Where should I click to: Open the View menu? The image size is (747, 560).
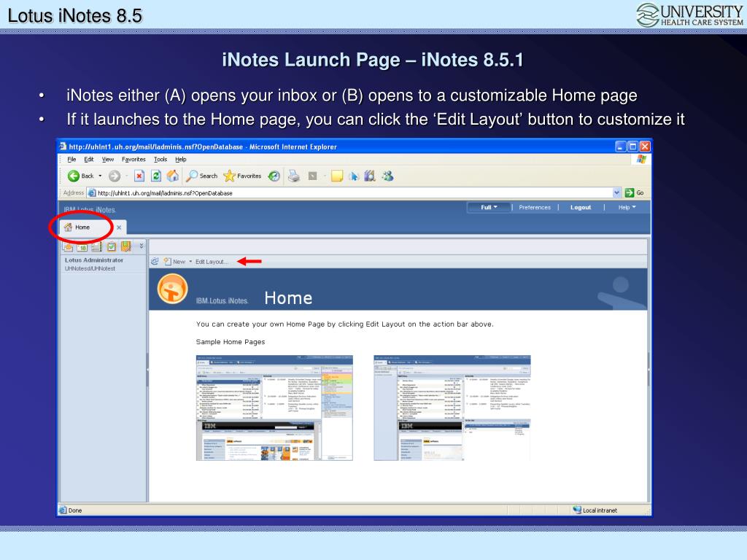tap(108, 160)
